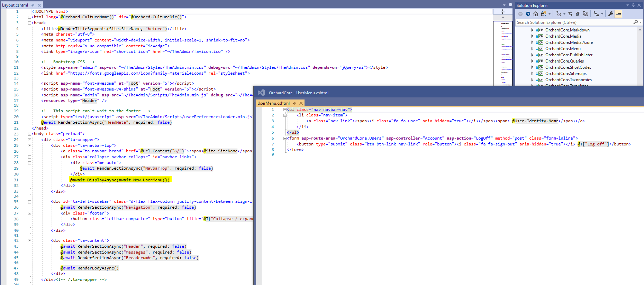The image size is (644, 285).
Task: Switch between solutions and folders views
Action: 544,14
